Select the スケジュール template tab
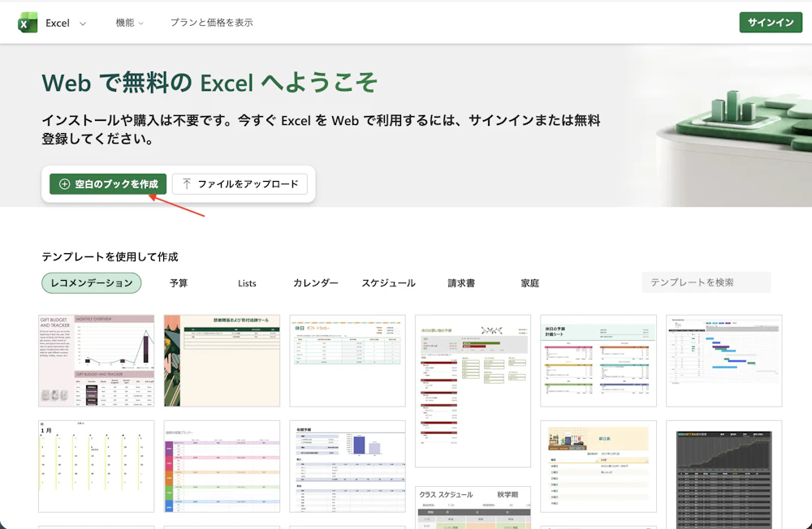Screen dimensions: 812x529 coord(388,283)
